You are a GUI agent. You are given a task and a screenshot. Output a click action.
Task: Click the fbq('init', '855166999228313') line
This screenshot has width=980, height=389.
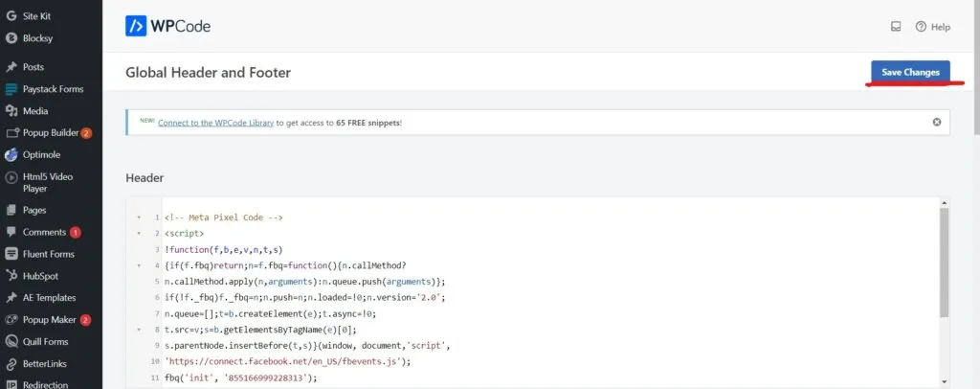[240, 378]
